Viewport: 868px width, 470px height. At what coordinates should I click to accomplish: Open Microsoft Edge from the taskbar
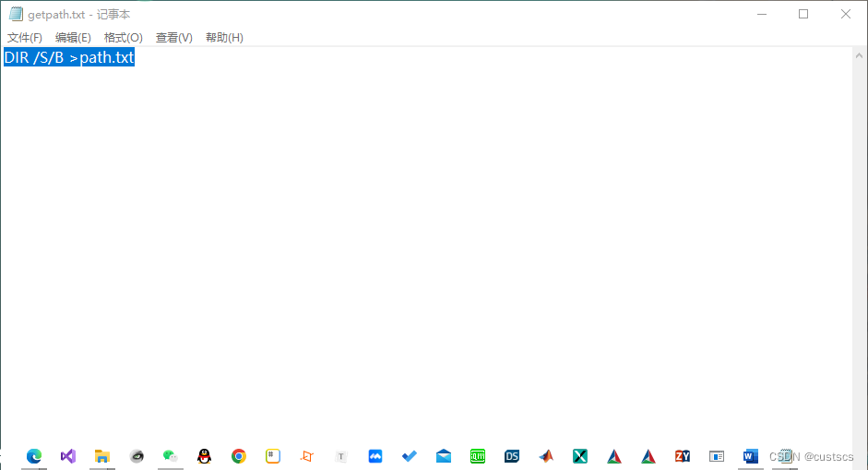point(34,456)
